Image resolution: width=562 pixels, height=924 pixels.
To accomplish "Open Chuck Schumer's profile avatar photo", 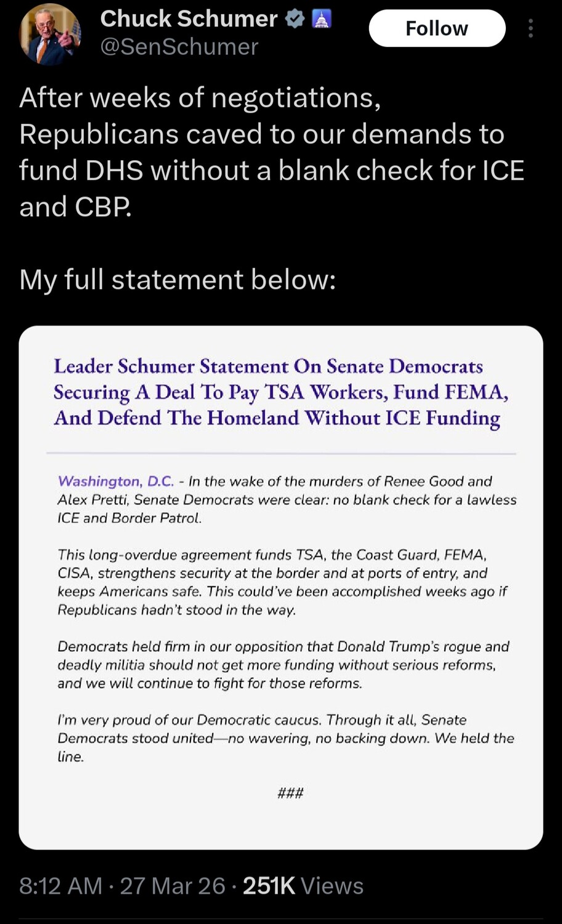I will [50, 34].
